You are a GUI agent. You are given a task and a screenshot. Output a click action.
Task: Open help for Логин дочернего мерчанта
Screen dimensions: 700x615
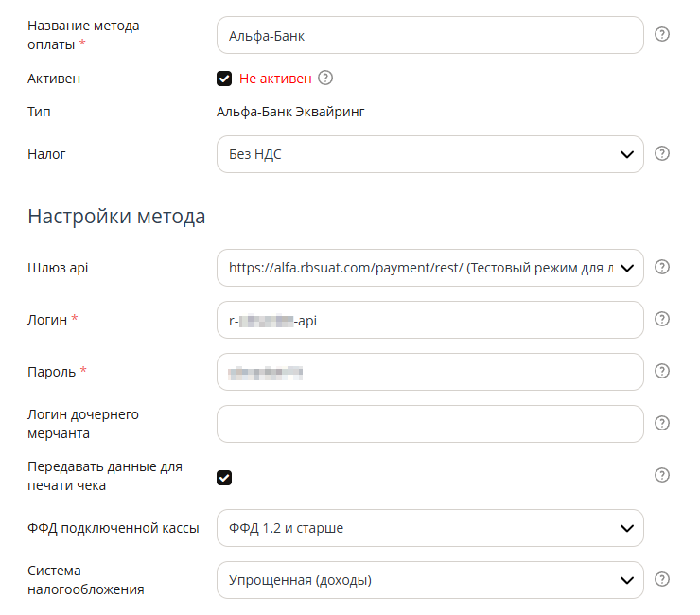661,423
